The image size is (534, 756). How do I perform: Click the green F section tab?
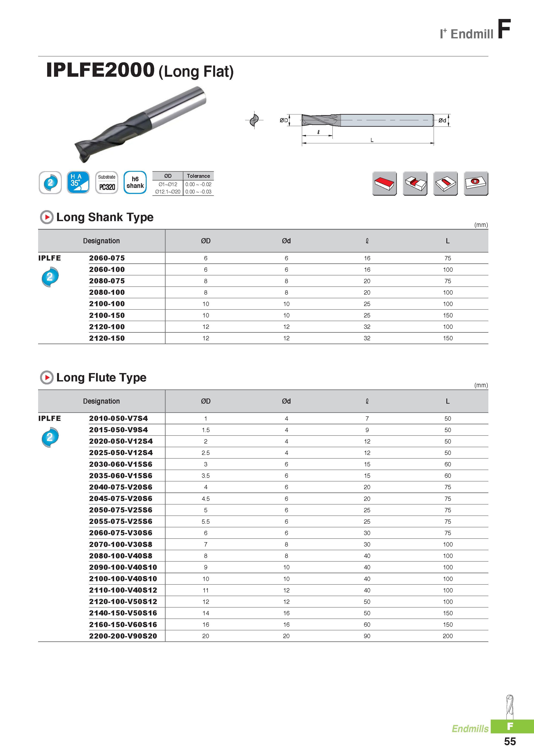click(x=512, y=726)
